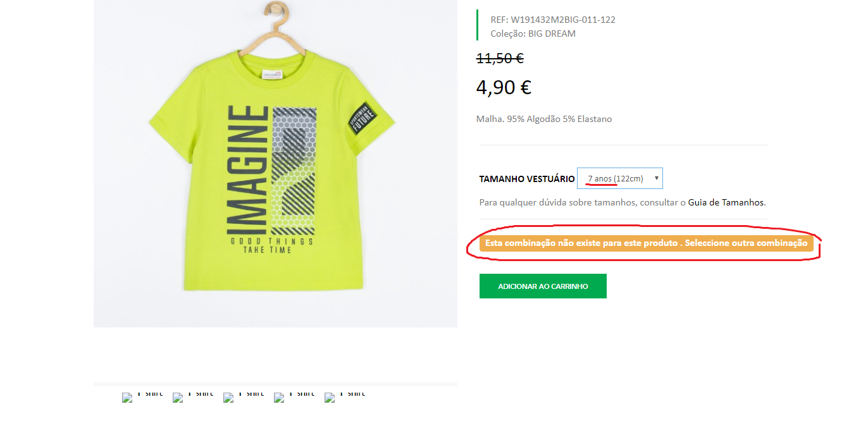Click the 4,90 € sale price

tap(504, 87)
